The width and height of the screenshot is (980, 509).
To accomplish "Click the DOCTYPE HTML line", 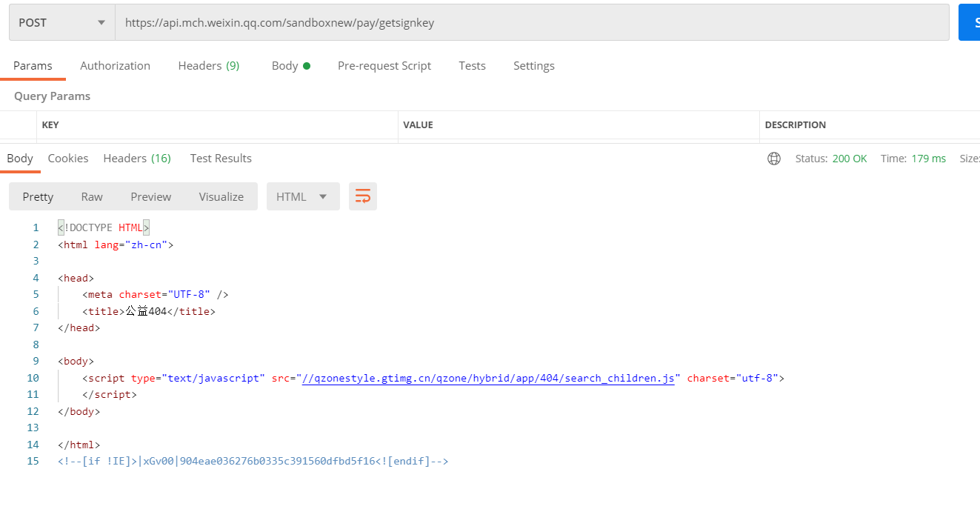I will pos(104,227).
